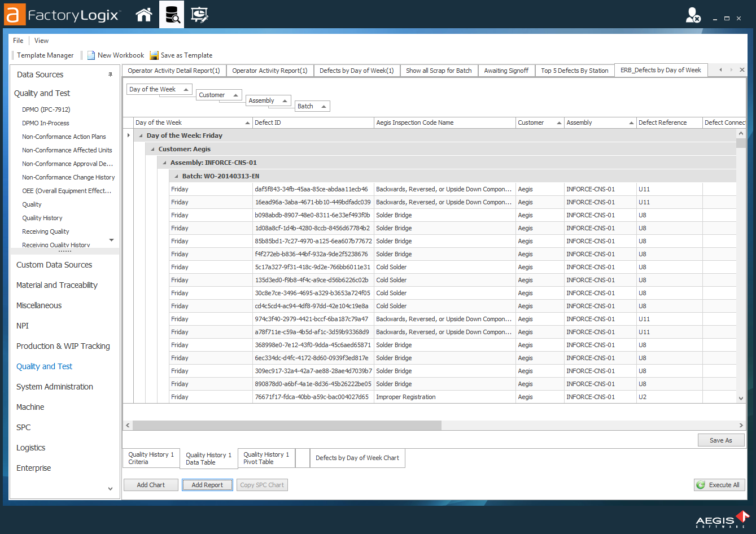Open the View menu
The image size is (756, 534).
click(x=41, y=40)
